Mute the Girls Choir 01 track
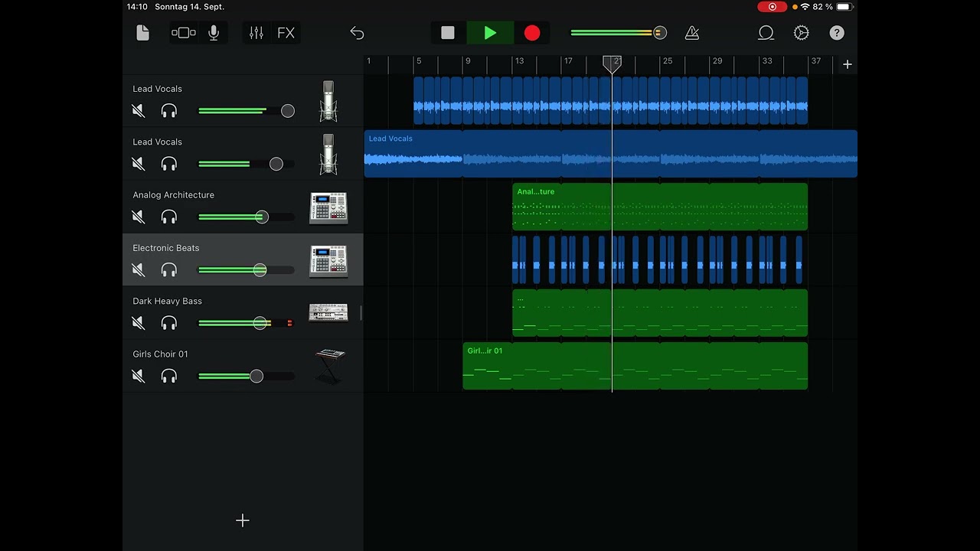Image resolution: width=980 pixels, height=551 pixels. 139,376
